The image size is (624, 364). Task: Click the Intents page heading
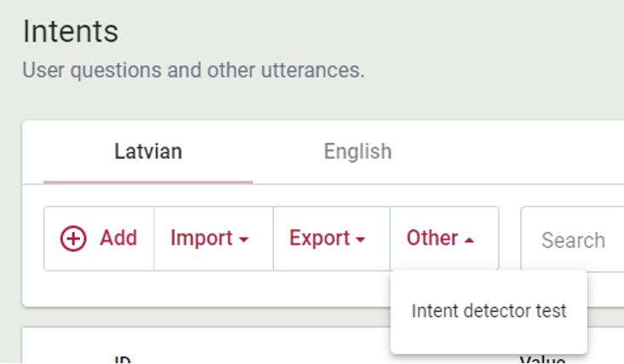(71, 32)
